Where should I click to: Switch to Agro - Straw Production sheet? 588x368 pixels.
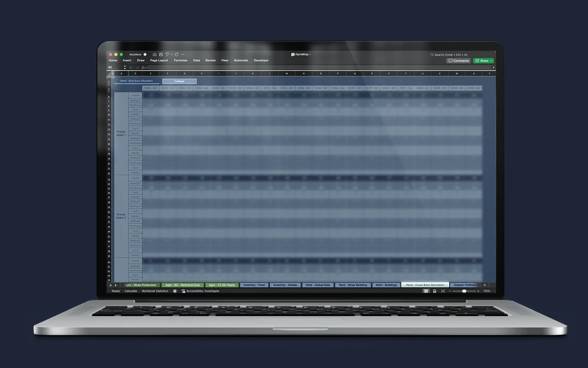pyautogui.click(x=140, y=285)
